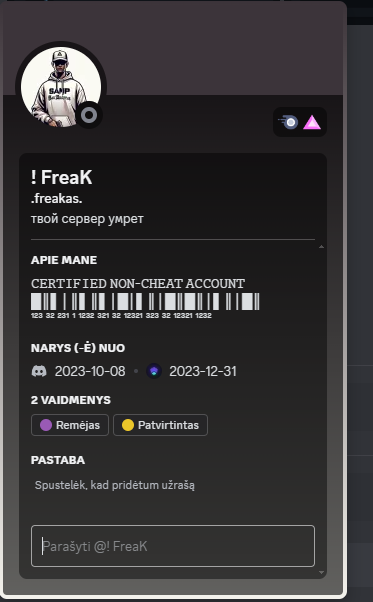Click the Nitro subscriber badge icon
The image size is (373, 602).
tap(289, 122)
